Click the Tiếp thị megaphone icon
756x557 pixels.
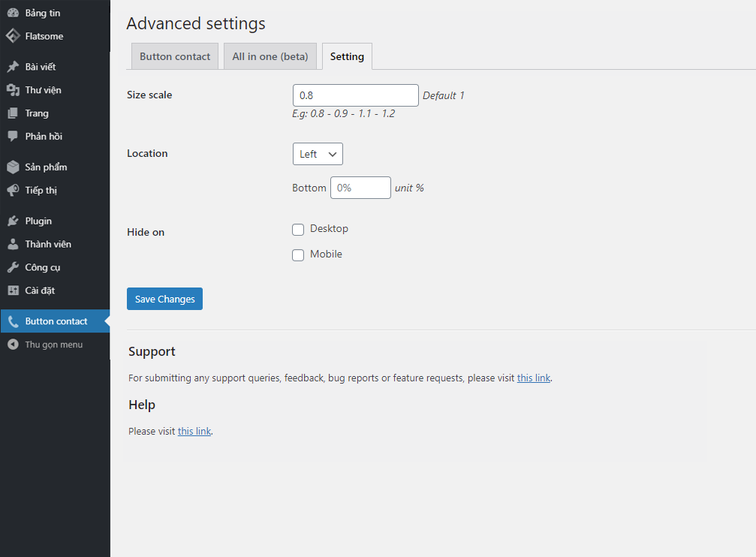(x=13, y=191)
